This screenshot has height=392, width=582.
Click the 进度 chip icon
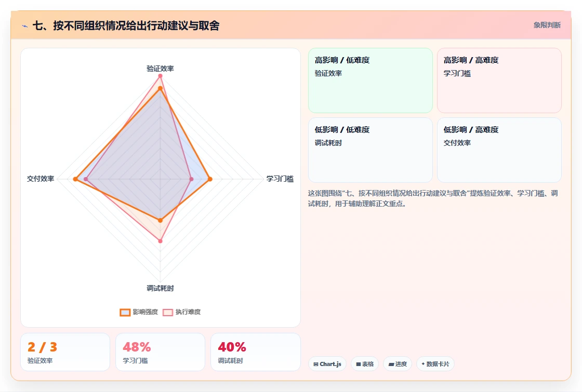[391, 364]
